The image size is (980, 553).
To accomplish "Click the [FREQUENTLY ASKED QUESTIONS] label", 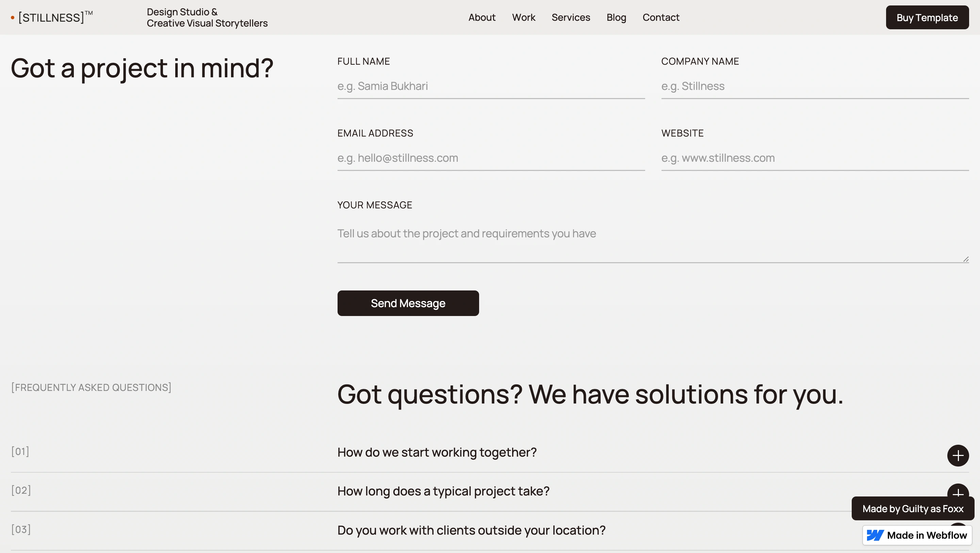I will tap(91, 388).
